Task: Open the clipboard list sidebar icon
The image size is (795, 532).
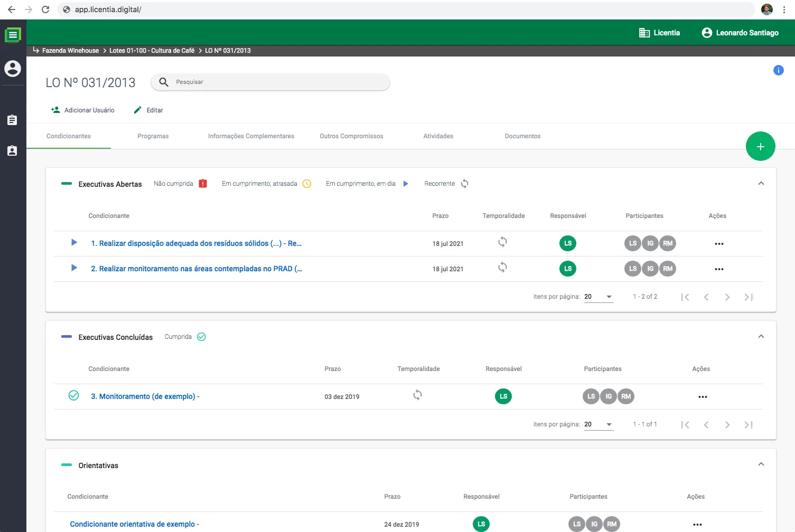Action: pos(12,120)
